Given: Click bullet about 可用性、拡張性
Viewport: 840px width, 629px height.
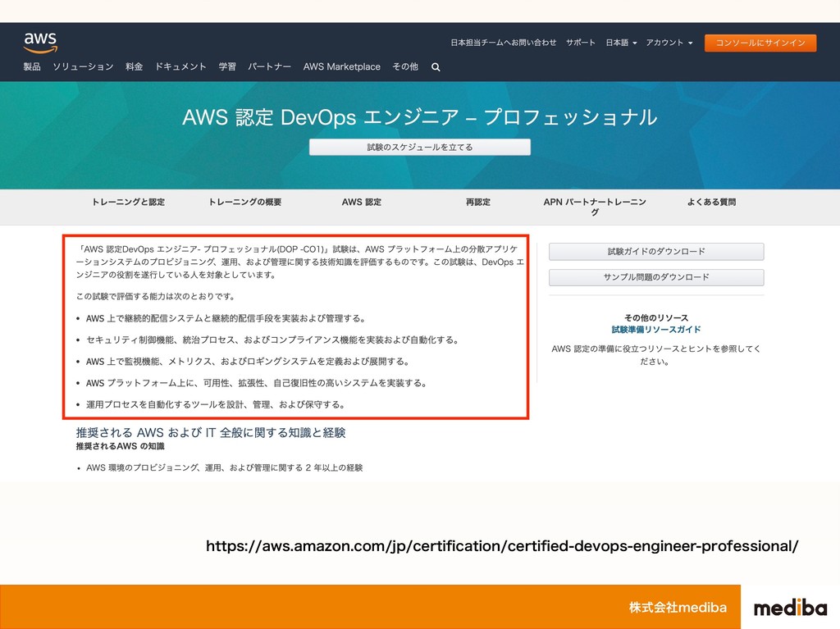Looking at the screenshot, I should [x=257, y=383].
